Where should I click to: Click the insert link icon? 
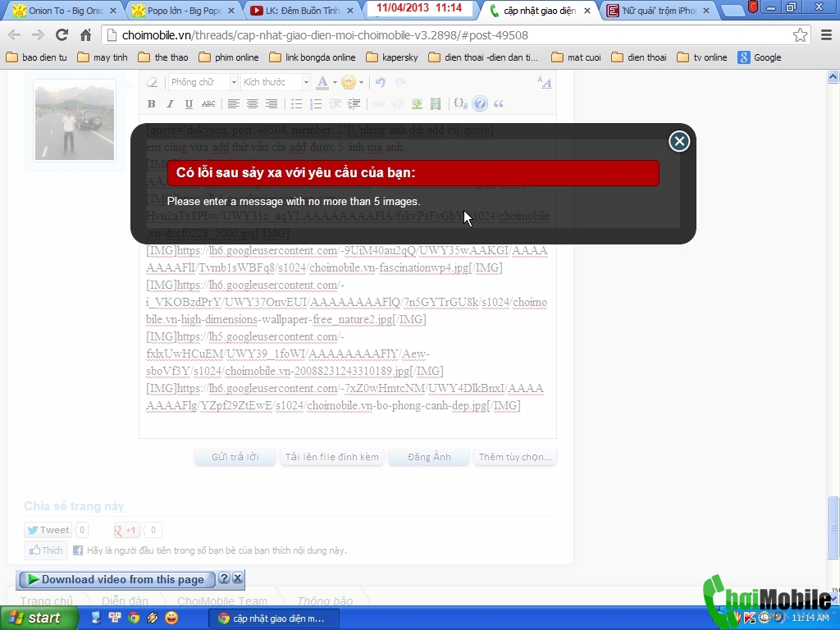point(378,104)
